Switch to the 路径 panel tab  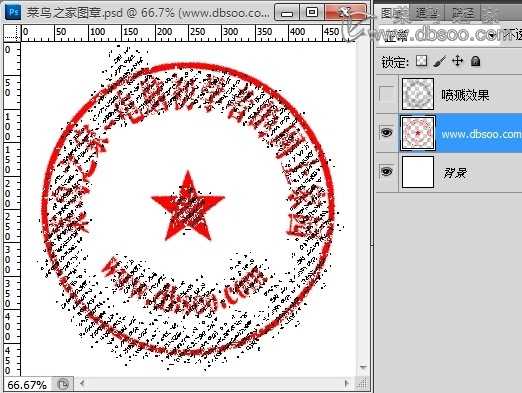tap(463, 13)
